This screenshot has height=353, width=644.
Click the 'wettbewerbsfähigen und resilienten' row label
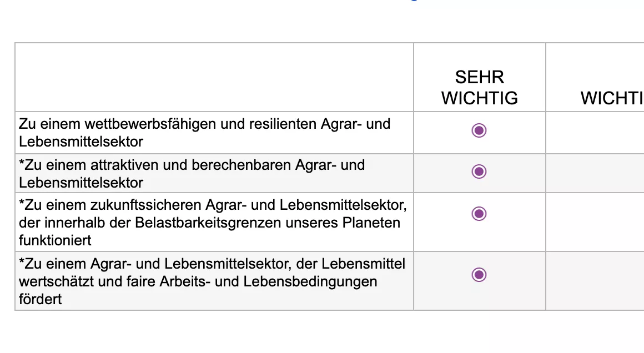pyautogui.click(x=204, y=133)
